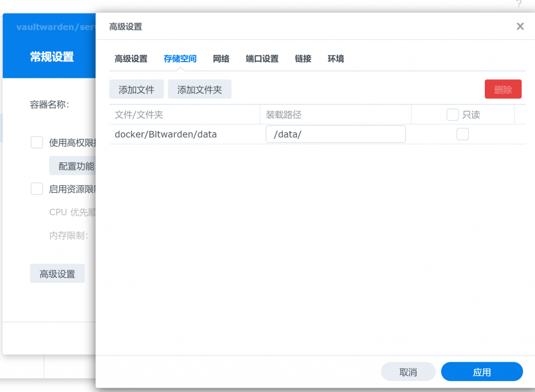Go to the 端口设置 tab

262,59
